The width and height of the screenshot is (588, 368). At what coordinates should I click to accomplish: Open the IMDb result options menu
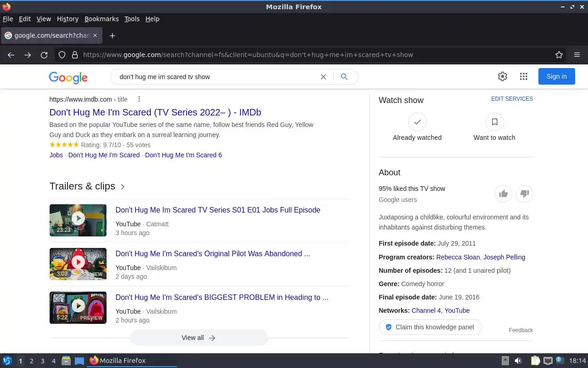139,99
